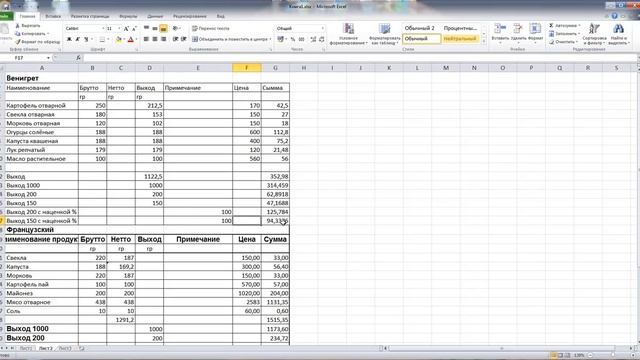Click the zoom slider at bottom right
The width and height of the screenshot is (640, 360).
pos(613,355)
